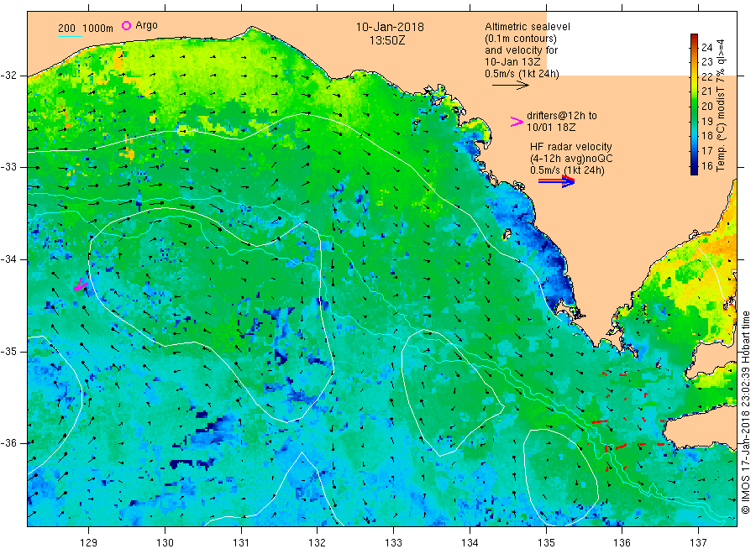Click the longitude axis label 129

[89, 542]
